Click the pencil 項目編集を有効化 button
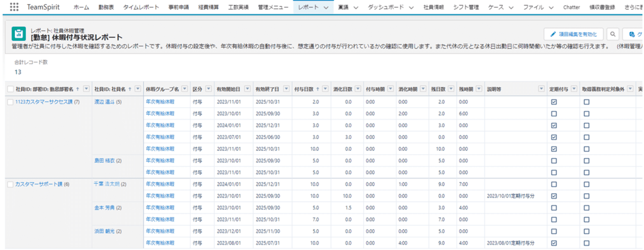This screenshot has width=644, height=250. 573,34
